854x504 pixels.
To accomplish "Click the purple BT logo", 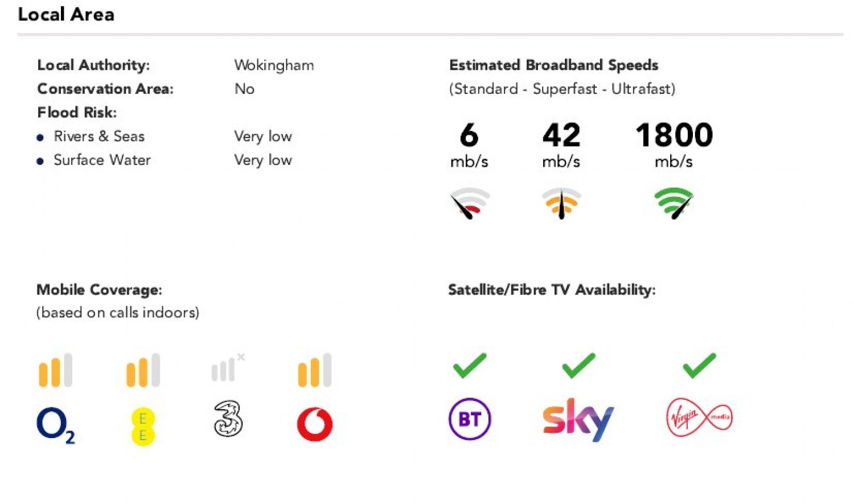I will [470, 419].
